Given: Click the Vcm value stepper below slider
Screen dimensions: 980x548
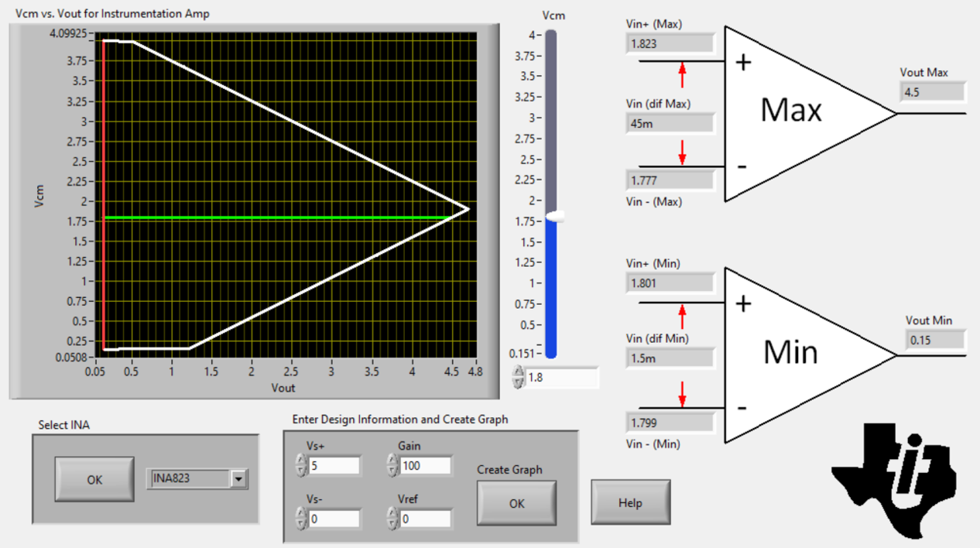Looking at the screenshot, I should coord(518,378).
